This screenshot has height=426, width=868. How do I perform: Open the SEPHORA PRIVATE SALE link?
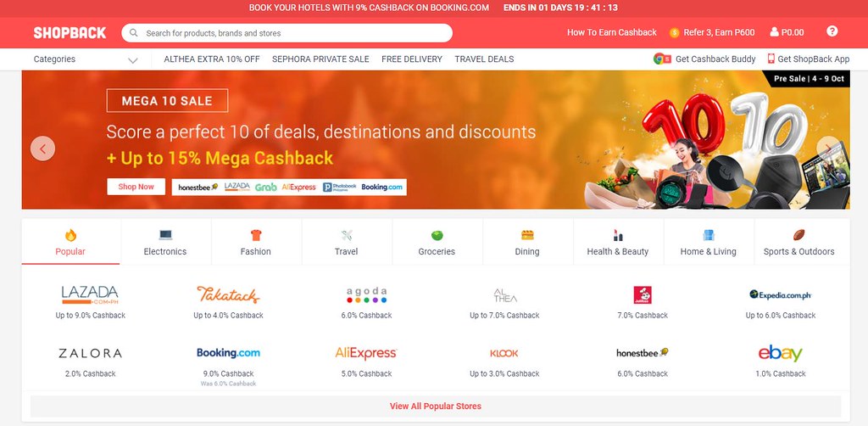[x=320, y=59]
